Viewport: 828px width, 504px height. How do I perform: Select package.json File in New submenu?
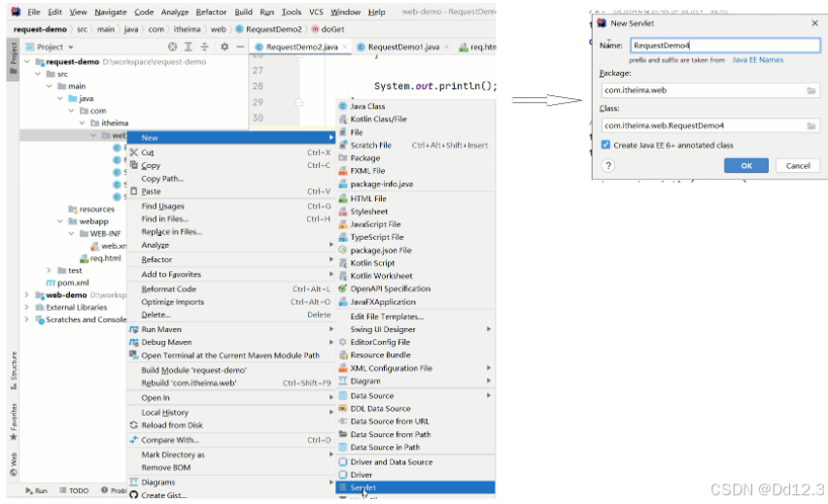[416, 251]
